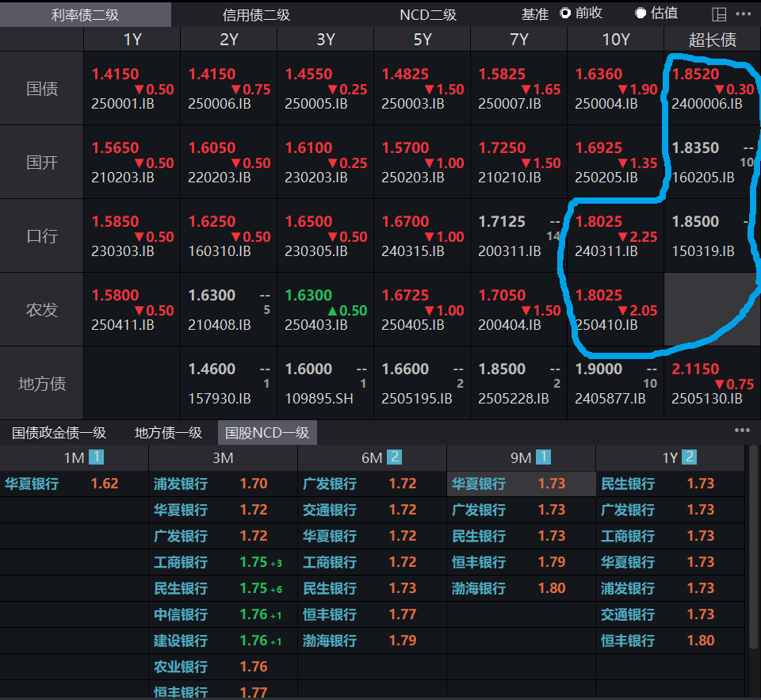Select bond 250403.IB with green 1.6300
Image resolution: width=761 pixels, height=700 pixels.
(325, 310)
